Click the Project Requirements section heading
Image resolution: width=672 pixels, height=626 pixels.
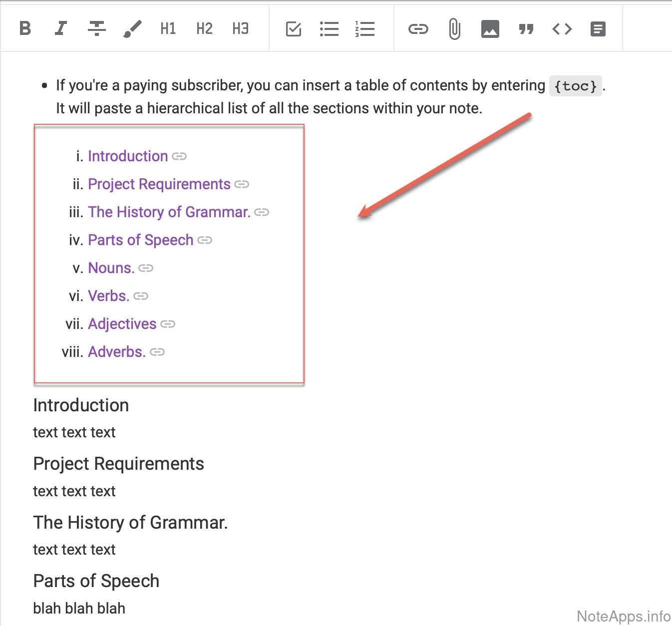(118, 464)
